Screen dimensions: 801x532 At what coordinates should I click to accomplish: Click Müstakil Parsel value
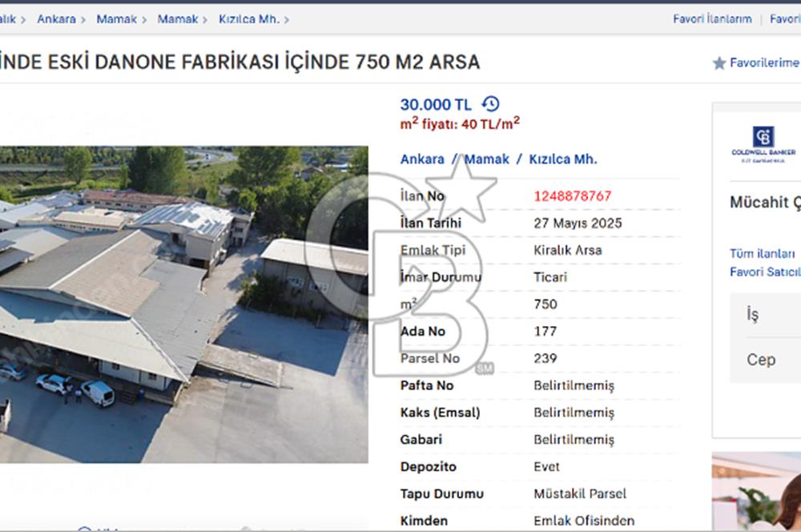click(x=580, y=494)
